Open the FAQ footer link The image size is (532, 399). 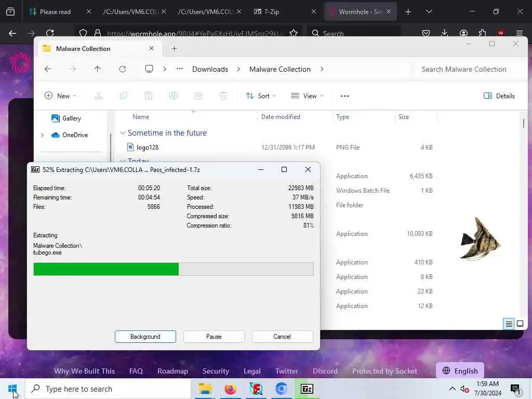[x=136, y=371]
